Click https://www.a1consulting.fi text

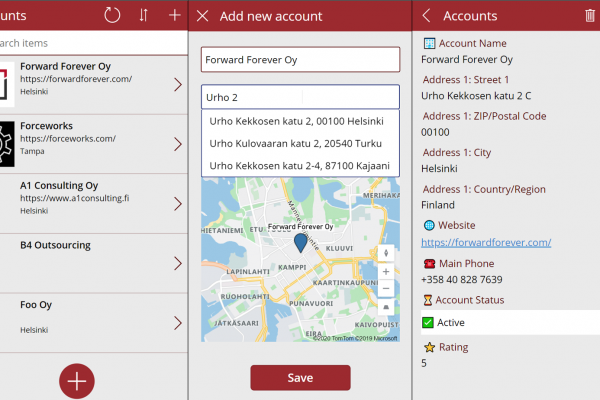pos(75,198)
